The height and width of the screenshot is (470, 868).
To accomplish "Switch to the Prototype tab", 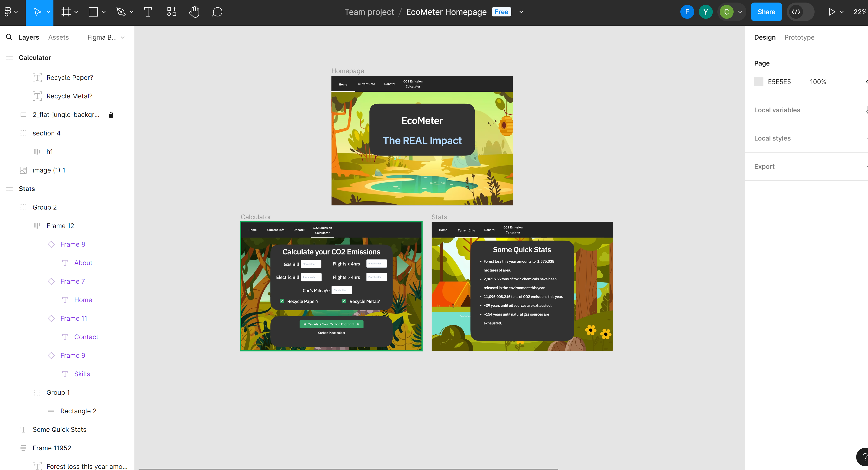I will pos(799,38).
